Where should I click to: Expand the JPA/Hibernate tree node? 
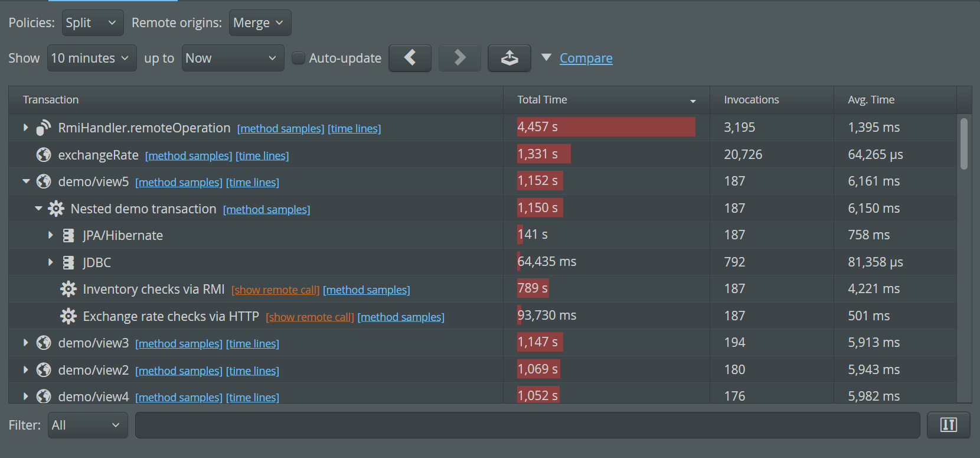coord(51,235)
